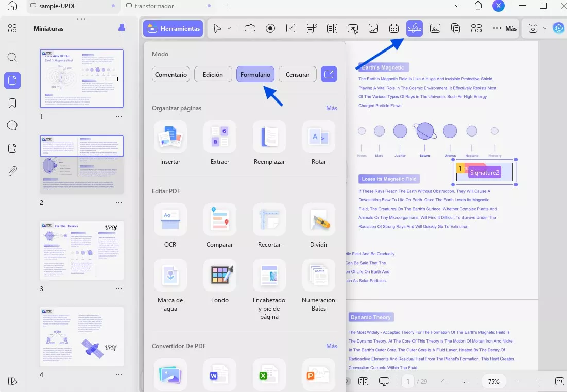Show more Organizar páginas options
Screen dimensions: 567x392
tap(332, 108)
